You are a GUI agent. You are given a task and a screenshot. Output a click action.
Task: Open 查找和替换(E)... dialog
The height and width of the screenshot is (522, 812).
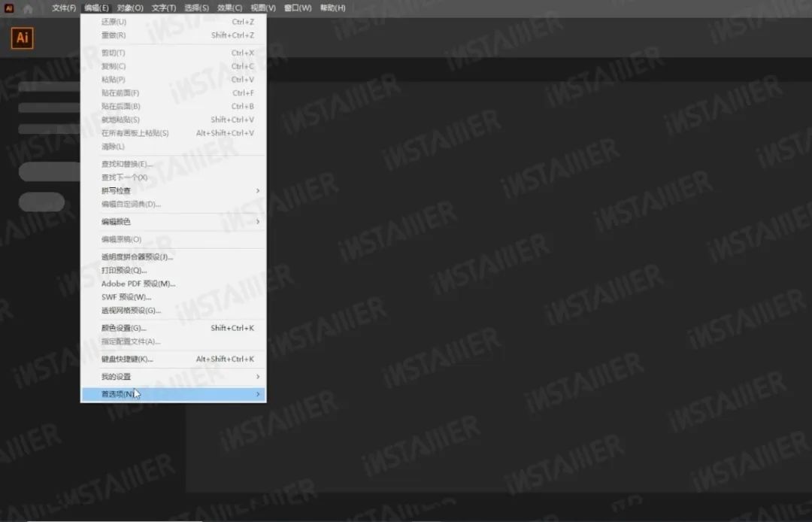[x=174, y=164]
